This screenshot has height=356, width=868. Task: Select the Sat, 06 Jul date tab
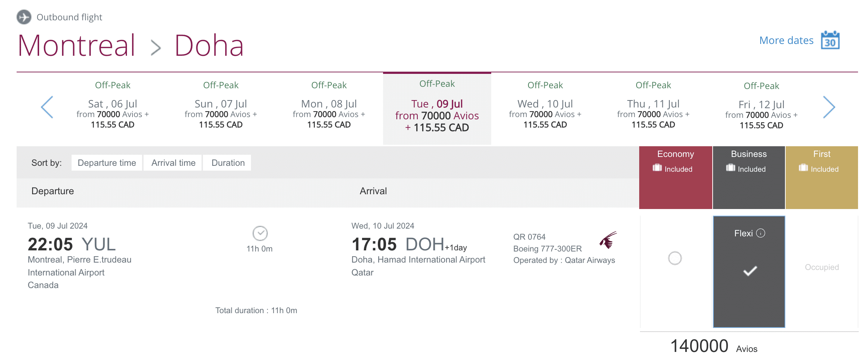tap(113, 109)
